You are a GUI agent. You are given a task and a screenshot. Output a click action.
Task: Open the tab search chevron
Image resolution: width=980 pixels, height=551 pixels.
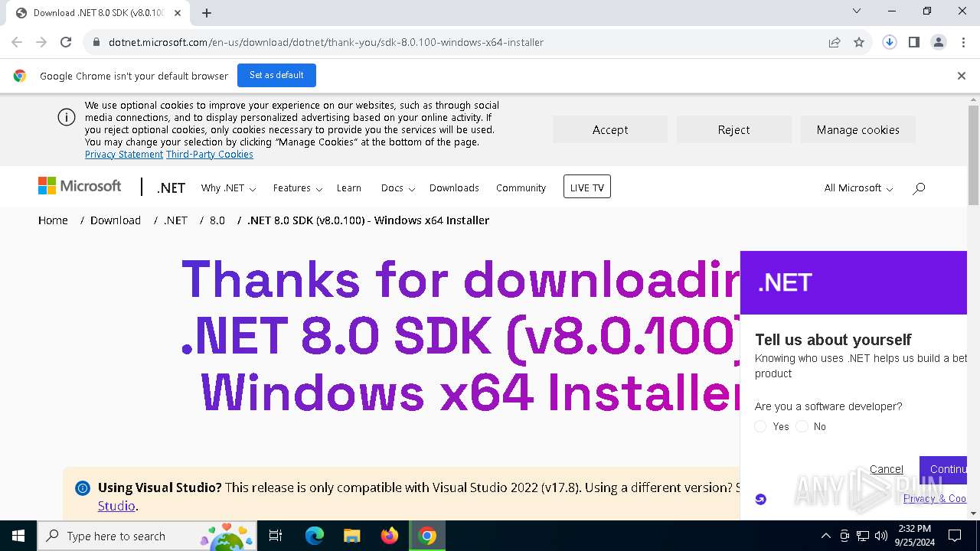point(857,11)
